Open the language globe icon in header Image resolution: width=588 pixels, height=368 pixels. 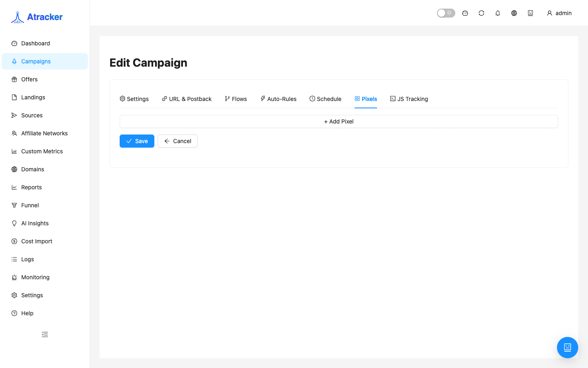pyautogui.click(x=514, y=13)
